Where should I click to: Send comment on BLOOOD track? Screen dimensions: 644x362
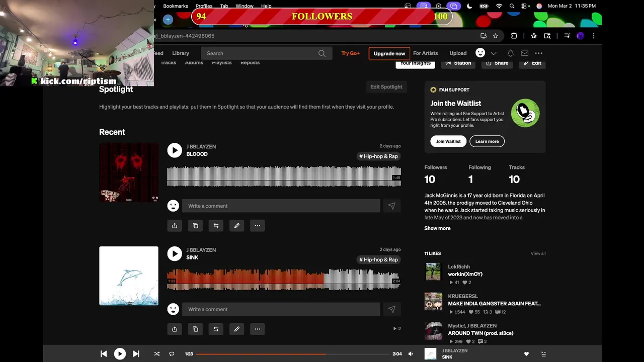392,206
